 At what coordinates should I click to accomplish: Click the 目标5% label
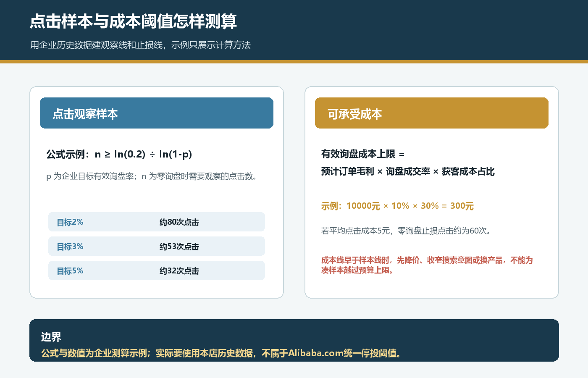pyautogui.click(x=70, y=271)
